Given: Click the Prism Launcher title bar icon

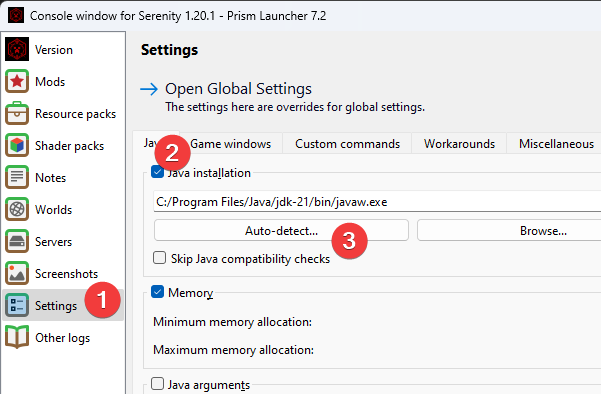Looking at the screenshot, I should (16, 15).
